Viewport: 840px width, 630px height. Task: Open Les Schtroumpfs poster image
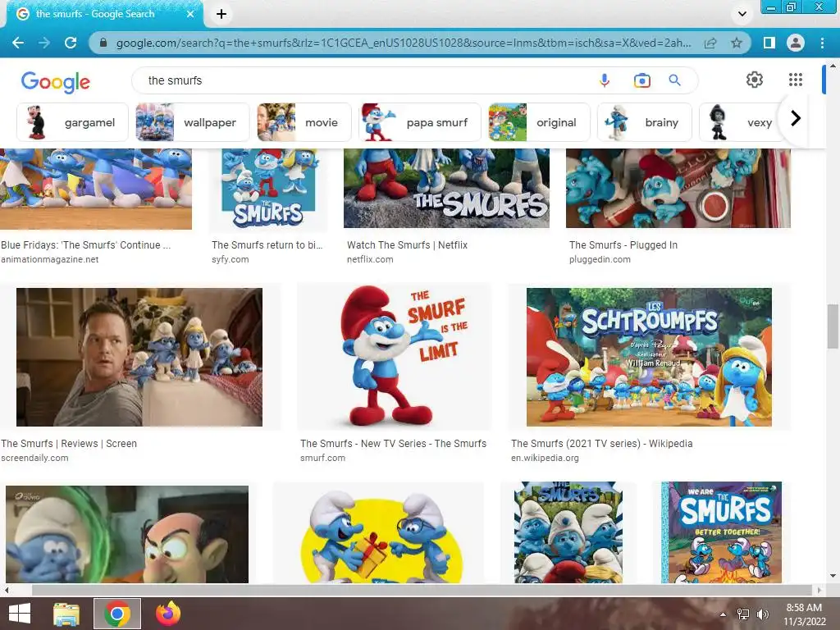point(649,358)
